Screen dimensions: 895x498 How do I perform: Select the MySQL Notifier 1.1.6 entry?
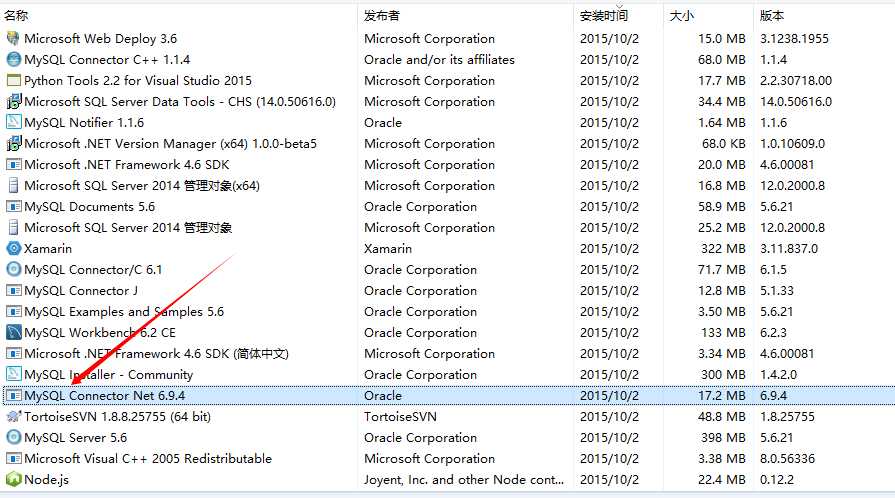[84, 122]
